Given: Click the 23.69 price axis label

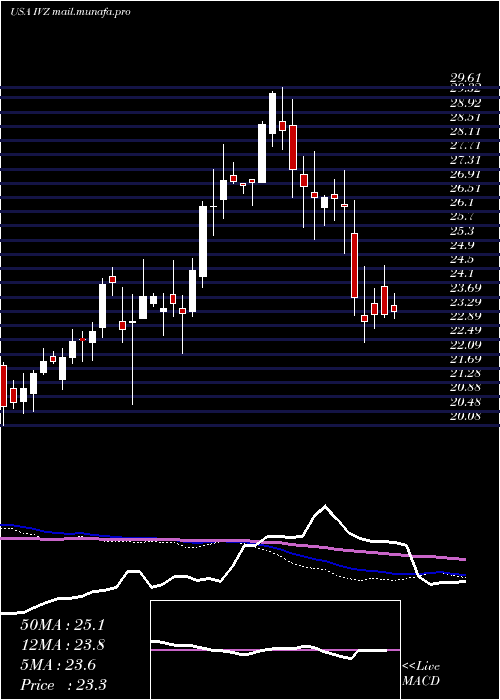Looking at the screenshot, I should (x=465, y=288).
